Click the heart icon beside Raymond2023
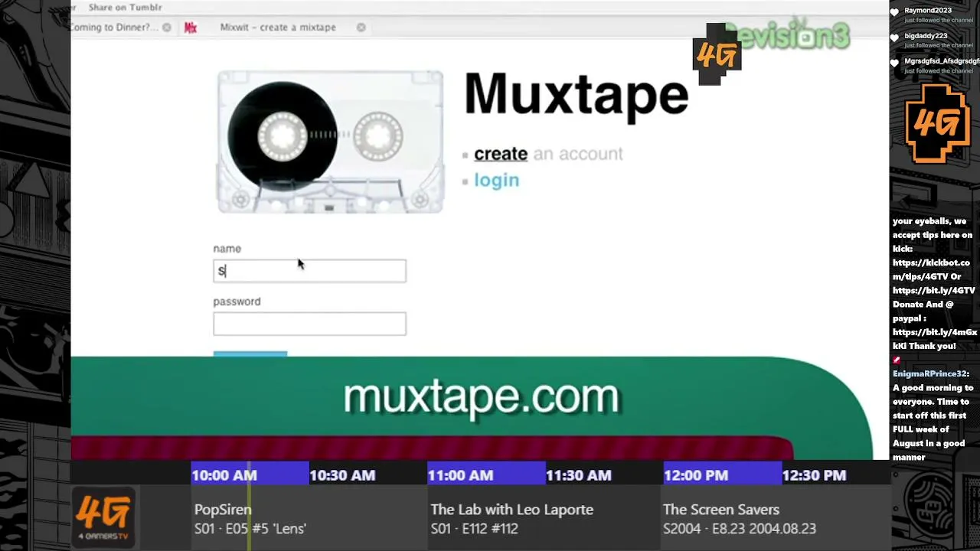This screenshot has height=551, width=980. [x=894, y=13]
